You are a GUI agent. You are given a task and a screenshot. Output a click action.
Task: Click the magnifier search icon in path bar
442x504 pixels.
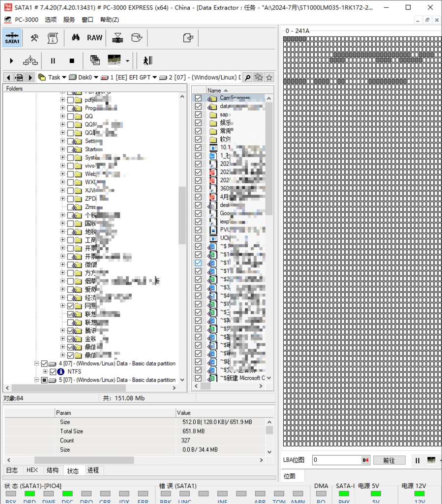247,77
